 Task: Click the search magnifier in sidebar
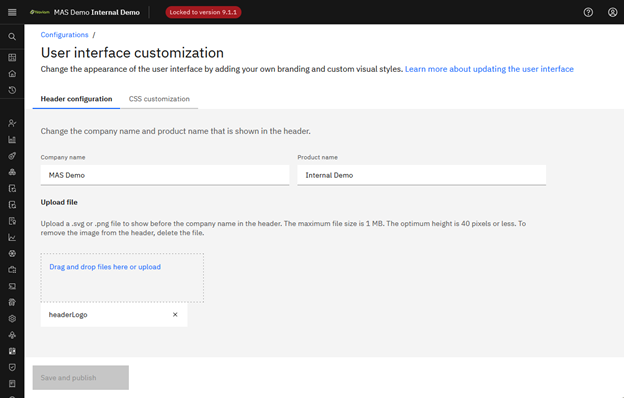(x=12, y=37)
